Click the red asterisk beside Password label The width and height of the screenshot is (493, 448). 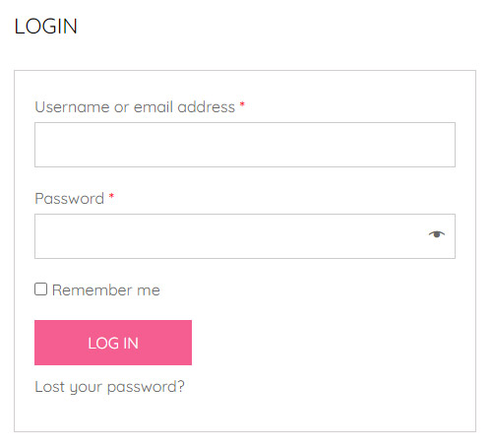point(111,196)
